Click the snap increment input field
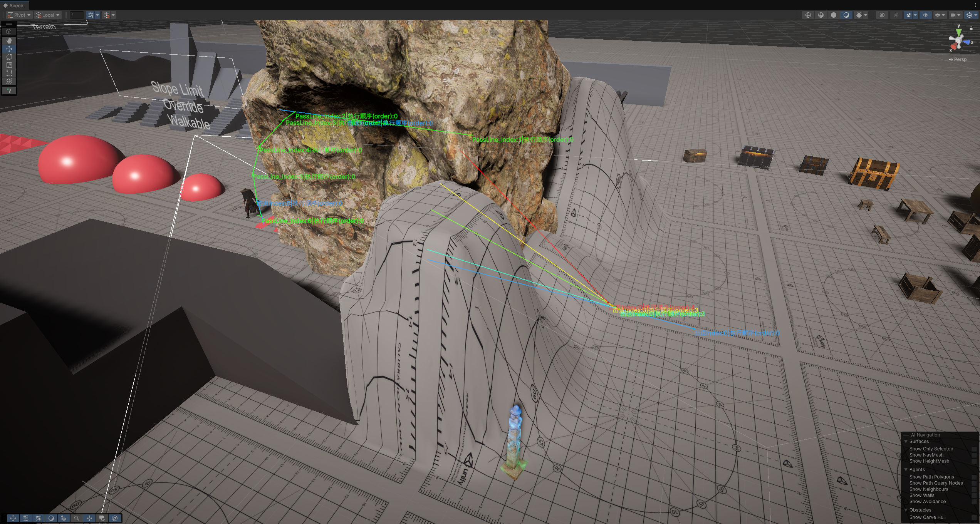Viewport: 980px width, 524px height. pos(76,15)
